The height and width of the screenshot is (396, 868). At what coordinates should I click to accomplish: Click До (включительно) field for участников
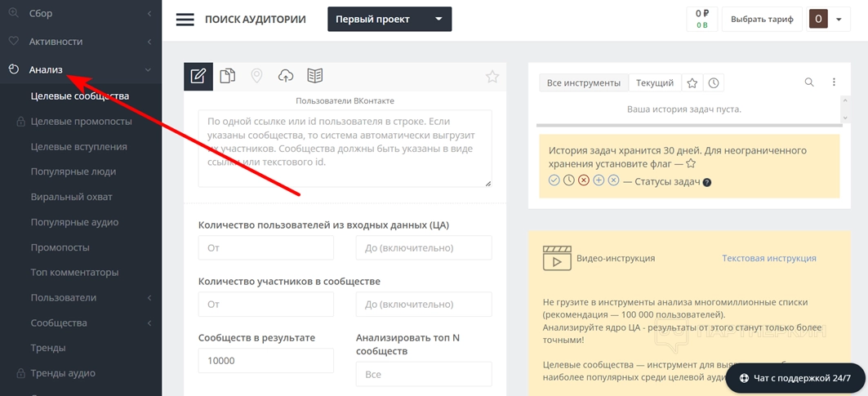click(424, 304)
